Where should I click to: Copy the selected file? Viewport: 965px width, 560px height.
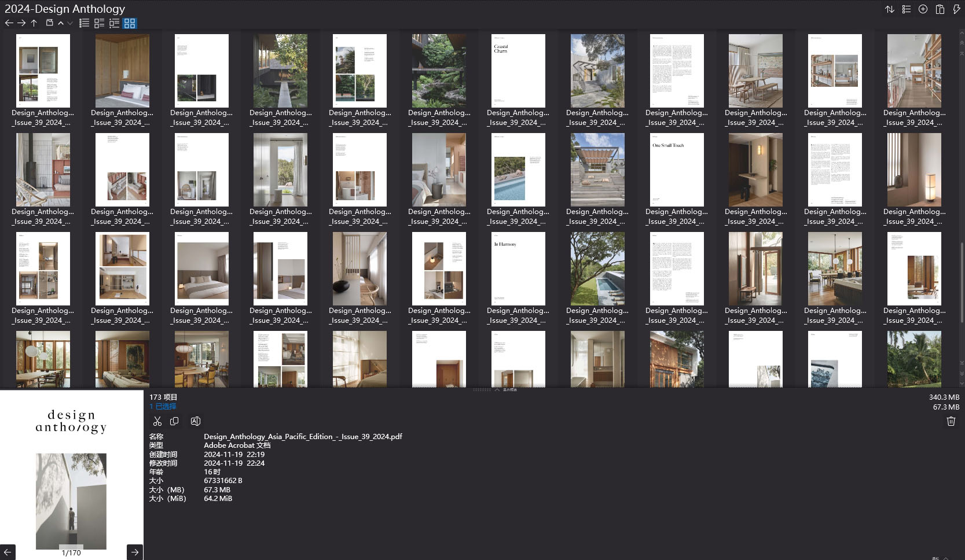174,421
